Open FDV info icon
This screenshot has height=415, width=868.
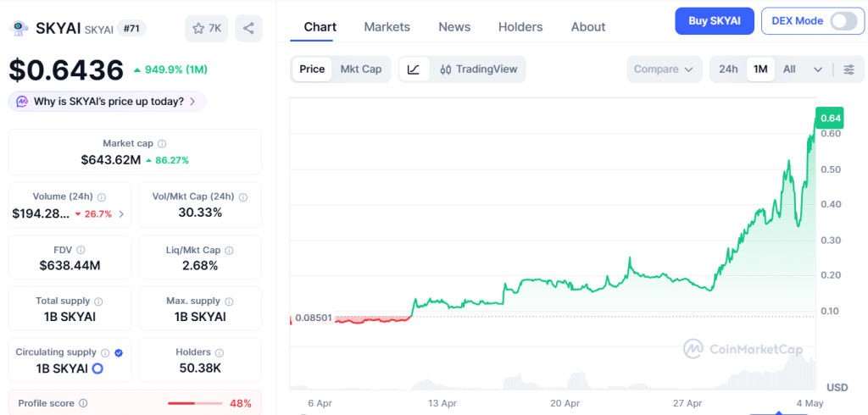pyautogui.click(x=81, y=250)
